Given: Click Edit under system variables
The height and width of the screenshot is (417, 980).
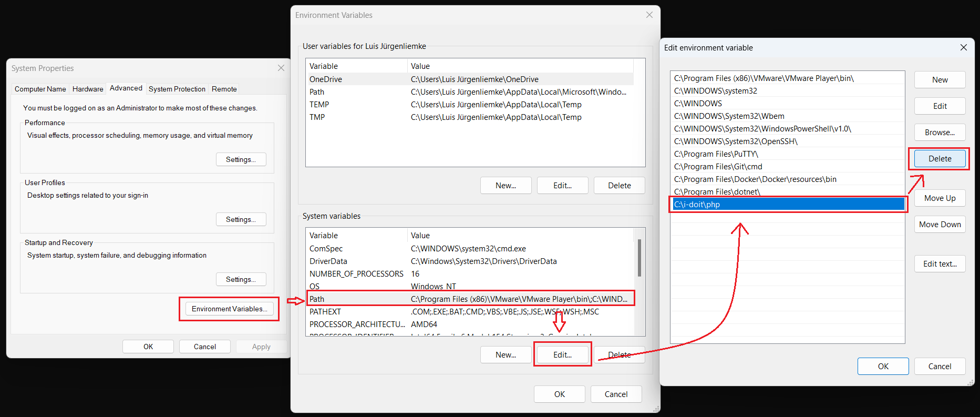Looking at the screenshot, I should pyautogui.click(x=563, y=354).
